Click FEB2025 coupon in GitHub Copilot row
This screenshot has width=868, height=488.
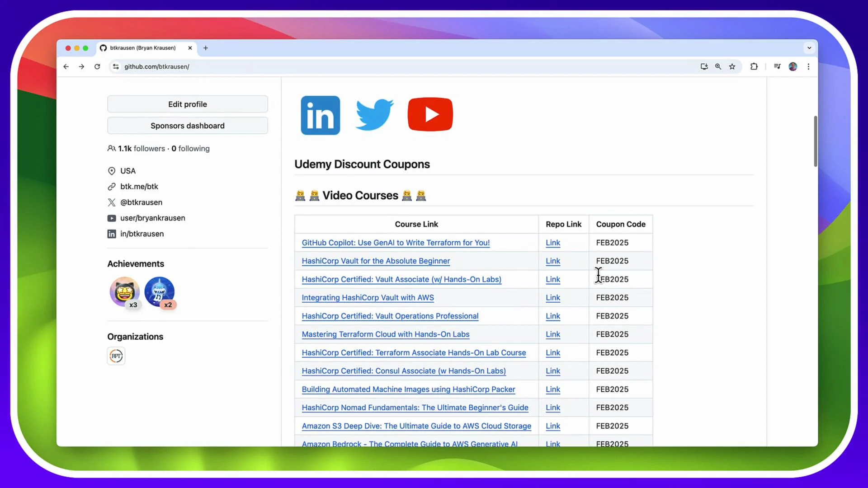(612, 243)
